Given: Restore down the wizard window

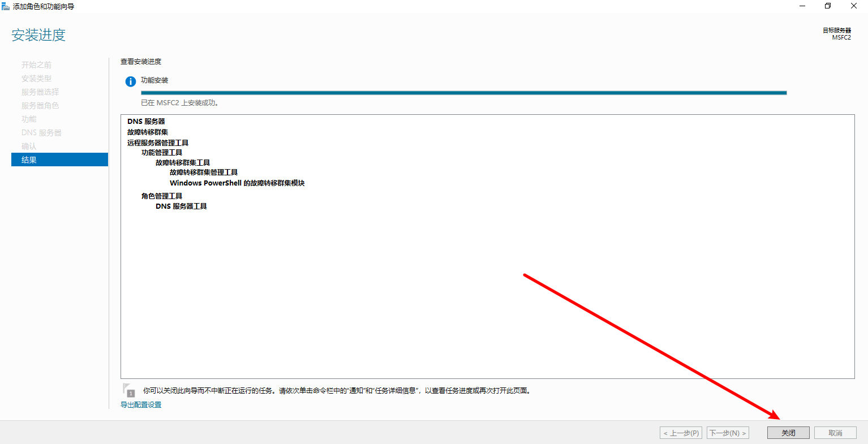Looking at the screenshot, I should pos(828,6).
